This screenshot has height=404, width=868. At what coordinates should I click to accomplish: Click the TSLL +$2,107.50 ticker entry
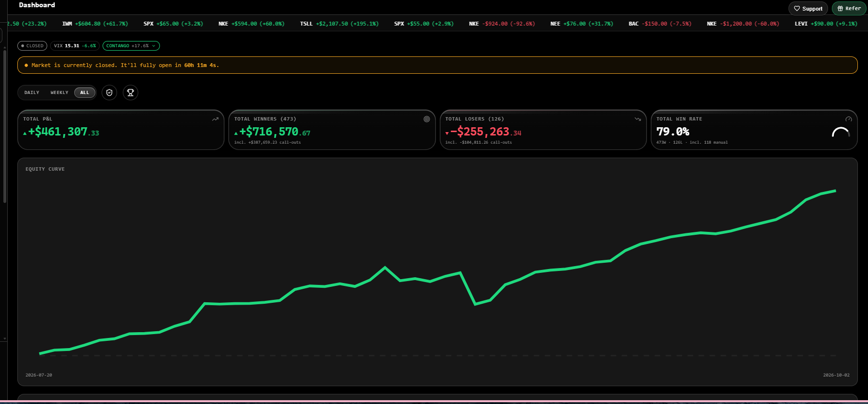[x=339, y=24]
